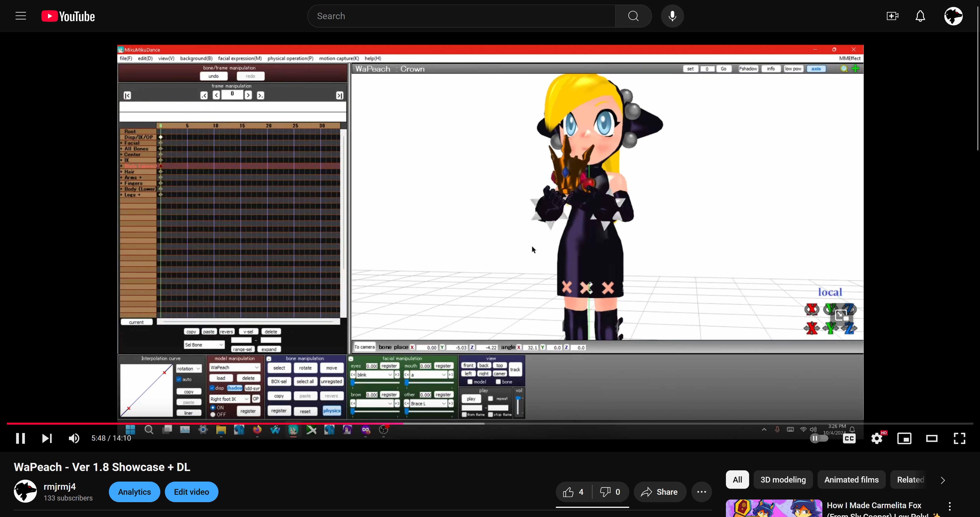Open Carmelita Fox video thumbnail
This screenshot has height=517, width=980.
(774, 508)
